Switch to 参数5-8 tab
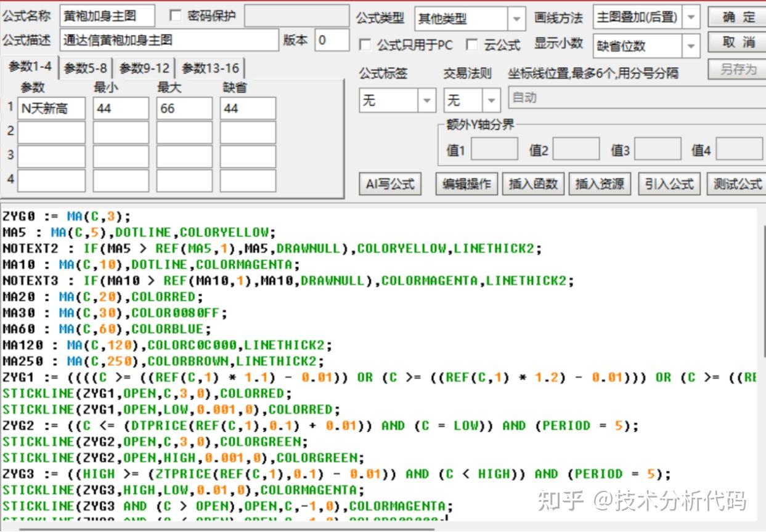 85,68
